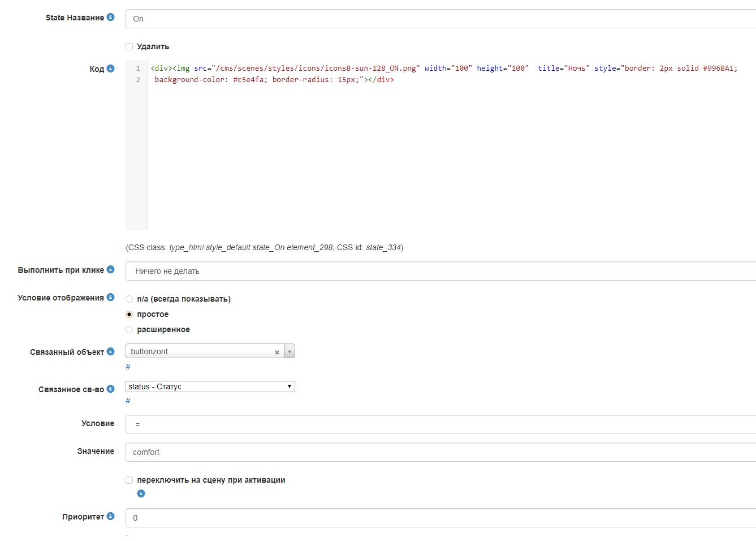Click info icon beside Связанное св-во
The height and width of the screenshot is (541, 756).
(110, 389)
